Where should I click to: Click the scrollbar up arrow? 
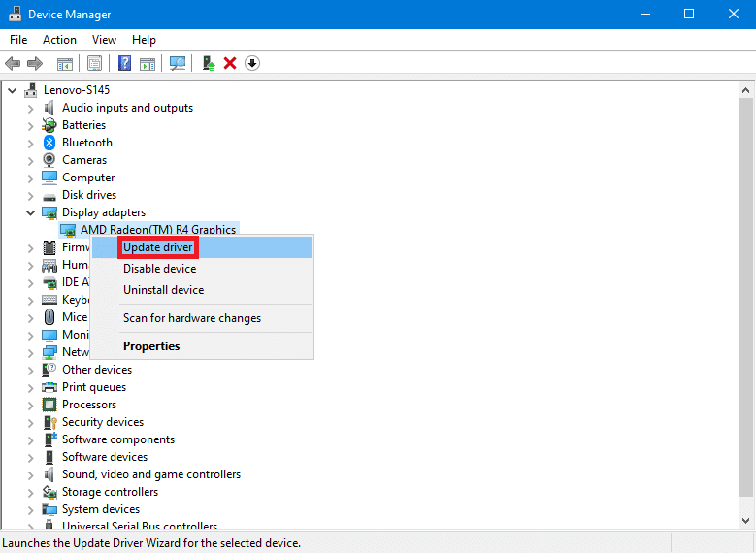[745, 90]
